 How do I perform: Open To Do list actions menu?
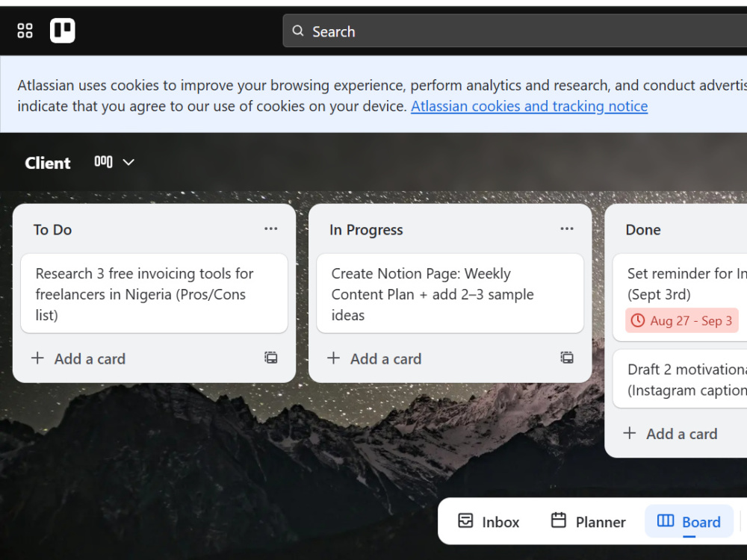click(270, 229)
